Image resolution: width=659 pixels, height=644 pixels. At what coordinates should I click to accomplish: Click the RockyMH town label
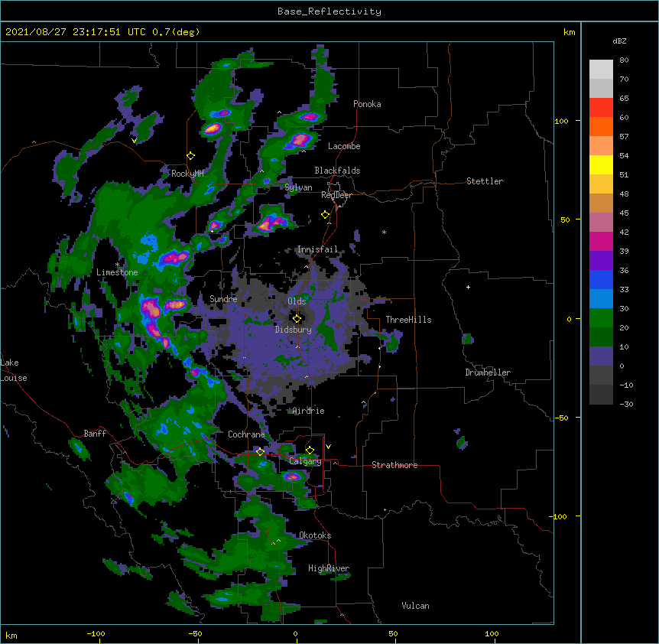tap(187, 174)
